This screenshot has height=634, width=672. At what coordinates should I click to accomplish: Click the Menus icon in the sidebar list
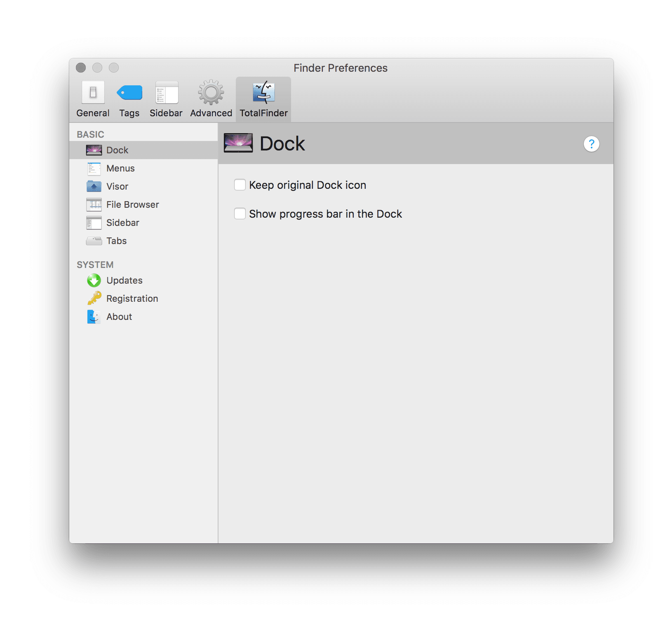(94, 168)
